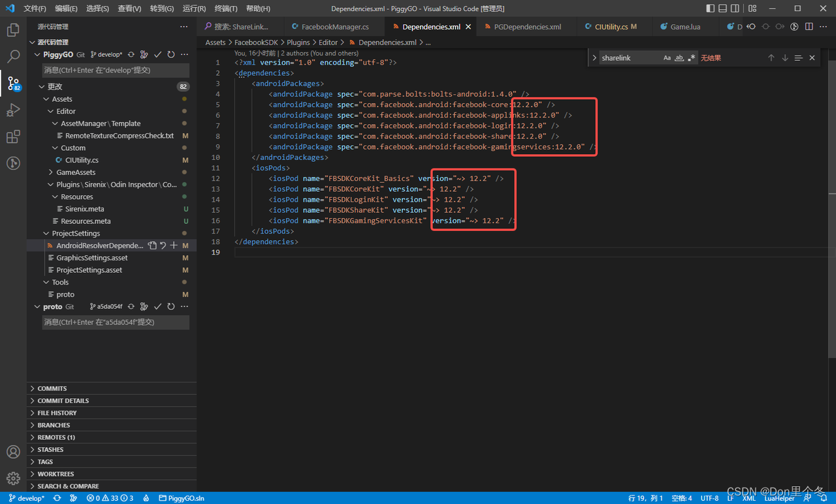Image resolution: width=836 pixels, height=504 pixels.
Task: Open the Extensions view
Action: click(x=13, y=136)
